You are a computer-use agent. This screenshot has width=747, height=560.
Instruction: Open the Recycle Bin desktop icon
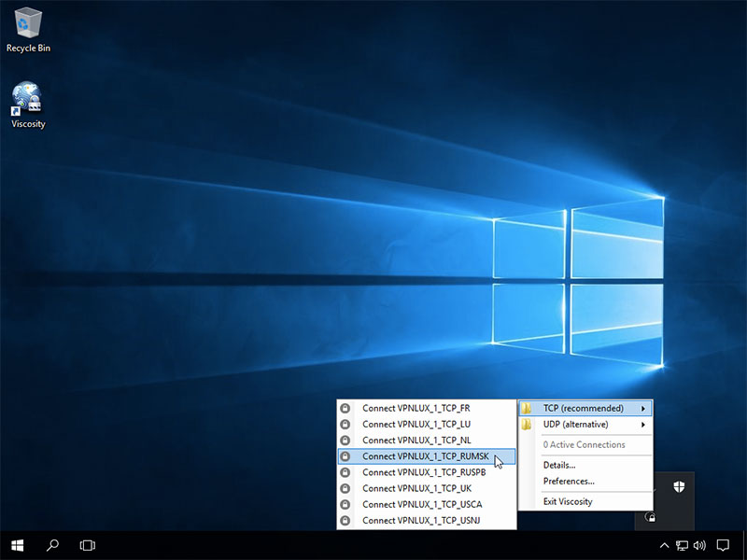[x=28, y=30]
